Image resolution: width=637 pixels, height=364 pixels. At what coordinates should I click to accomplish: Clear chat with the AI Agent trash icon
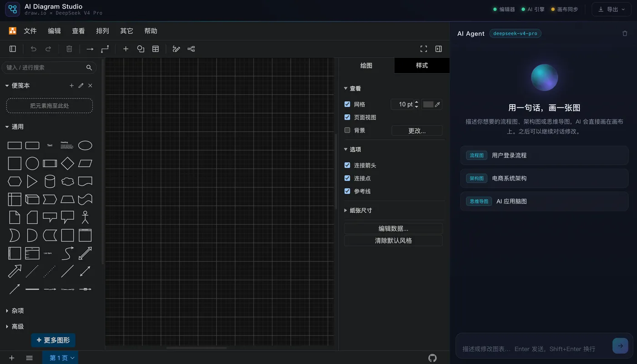point(625,33)
